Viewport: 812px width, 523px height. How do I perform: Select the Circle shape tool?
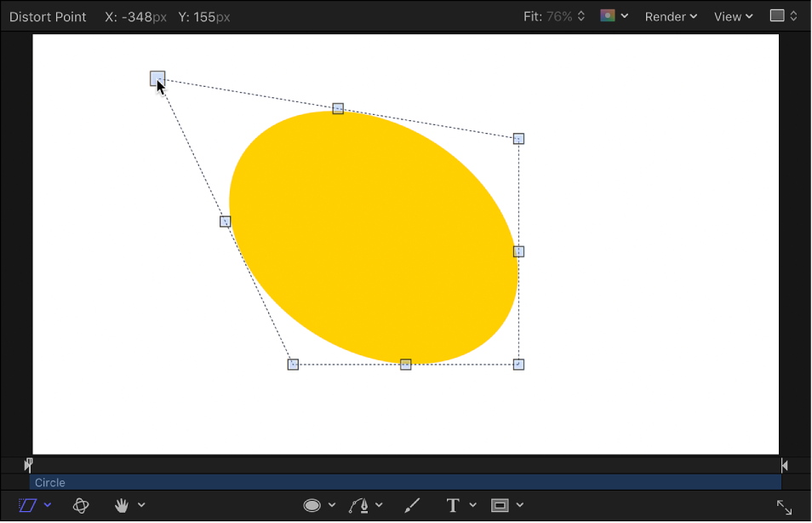312,504
